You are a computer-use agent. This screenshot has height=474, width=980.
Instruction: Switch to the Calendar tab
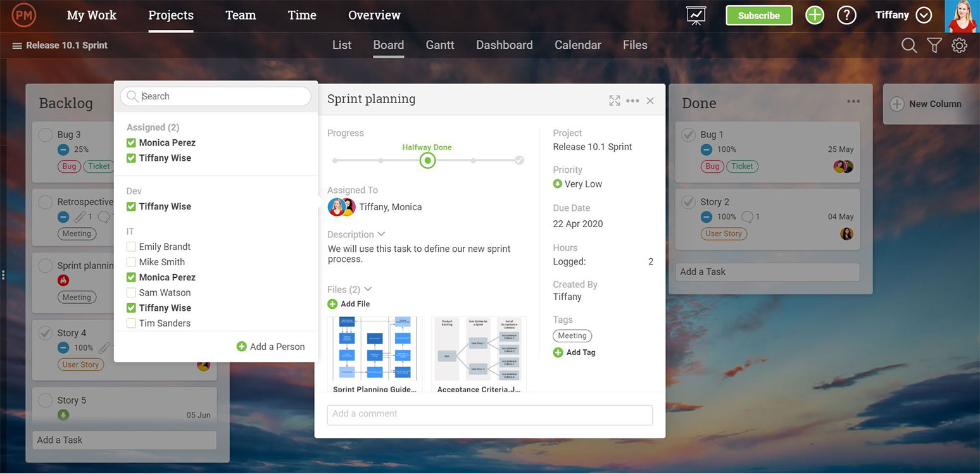[578, 45]
